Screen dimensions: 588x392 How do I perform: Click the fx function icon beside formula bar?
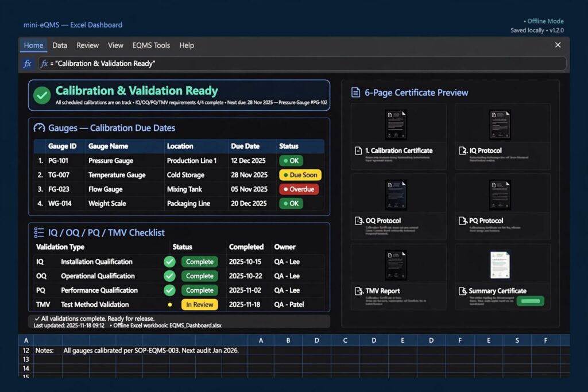pos(28,63)
